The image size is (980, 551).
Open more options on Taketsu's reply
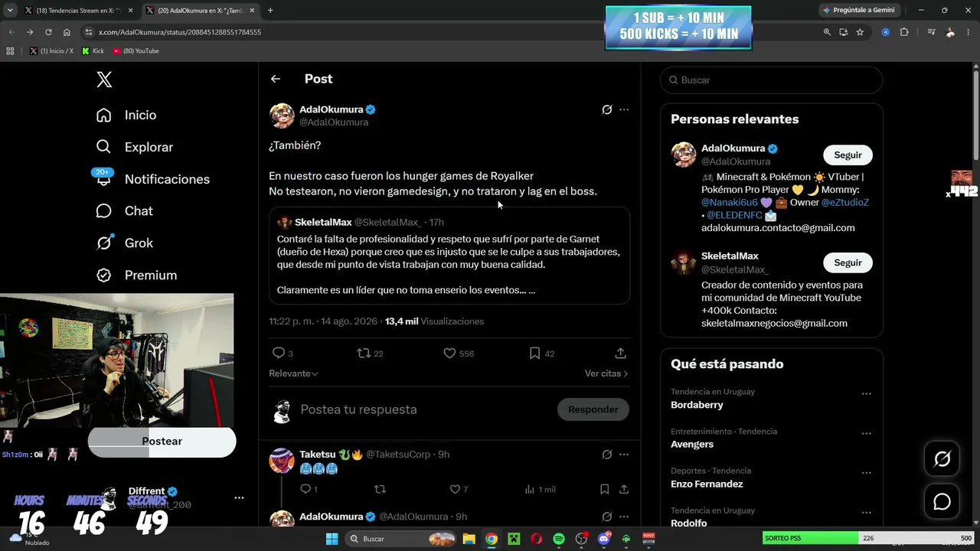pos(624,455)
